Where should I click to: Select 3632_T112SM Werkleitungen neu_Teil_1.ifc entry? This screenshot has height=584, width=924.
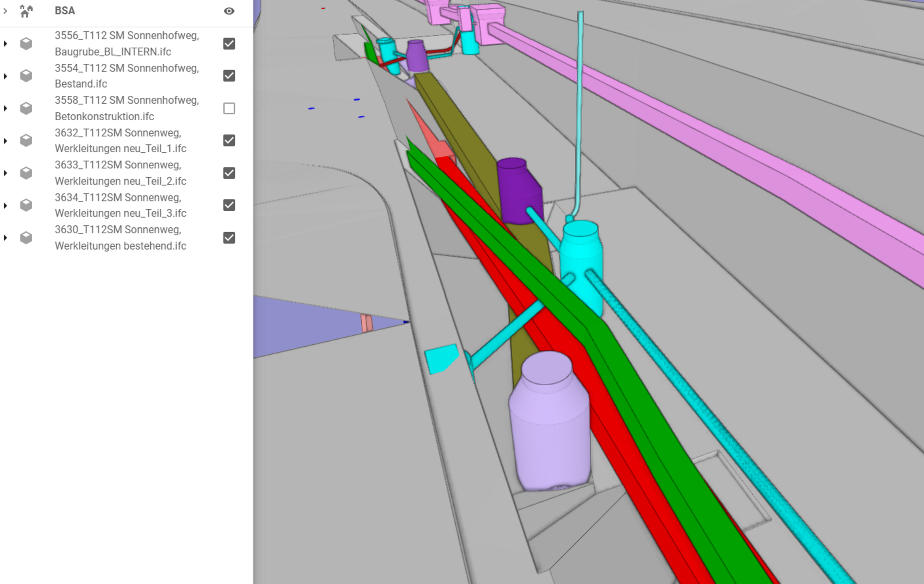[121, 141]
